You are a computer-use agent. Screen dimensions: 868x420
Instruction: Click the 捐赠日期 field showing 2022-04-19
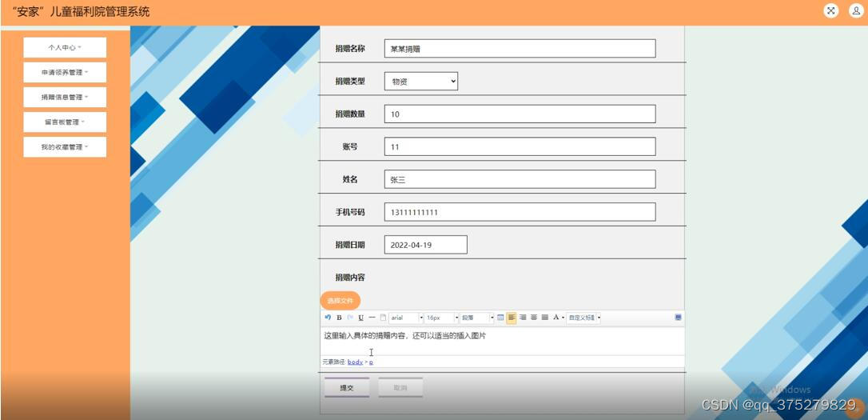point(426,244)
